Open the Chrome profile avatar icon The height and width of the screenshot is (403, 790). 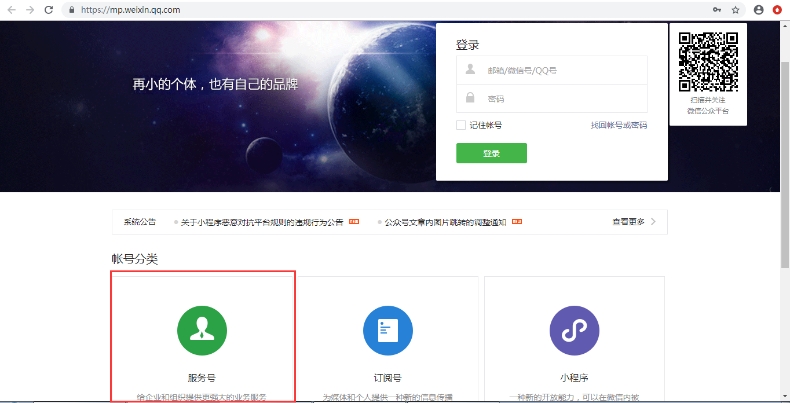coord(758,9)
